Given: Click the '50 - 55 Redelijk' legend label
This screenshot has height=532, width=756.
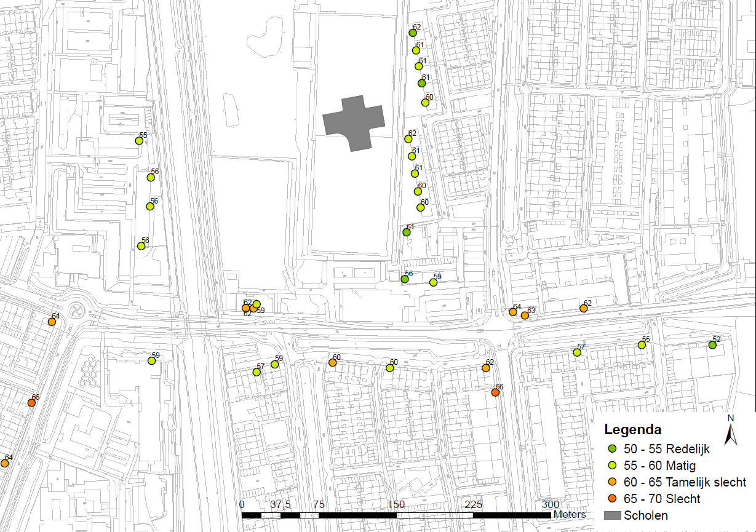Looking at the screenshot, I should [667, 449].
